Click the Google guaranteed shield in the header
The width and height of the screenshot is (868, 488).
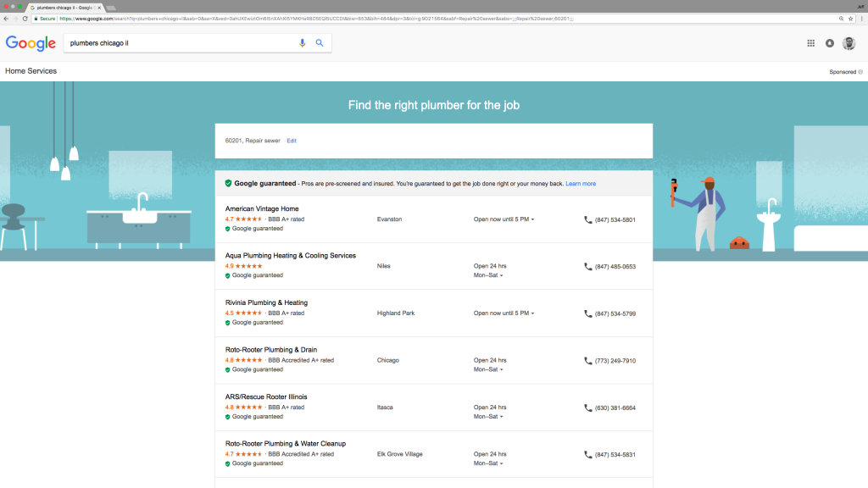228,183
